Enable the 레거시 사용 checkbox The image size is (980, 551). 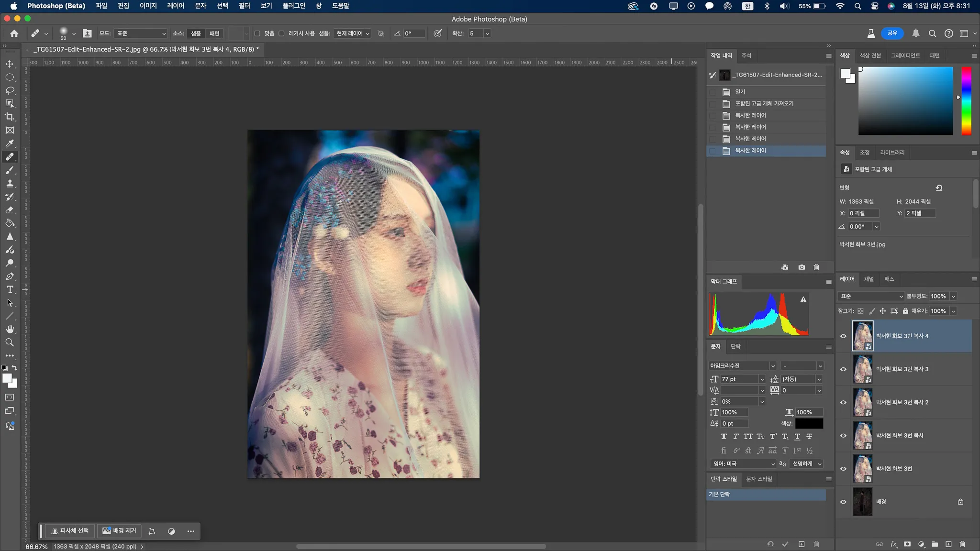(282, 33)
